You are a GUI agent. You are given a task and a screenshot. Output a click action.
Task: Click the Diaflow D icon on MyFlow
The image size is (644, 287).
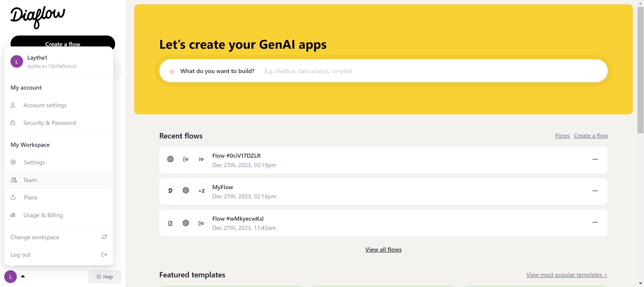click(x=170, y=191)
